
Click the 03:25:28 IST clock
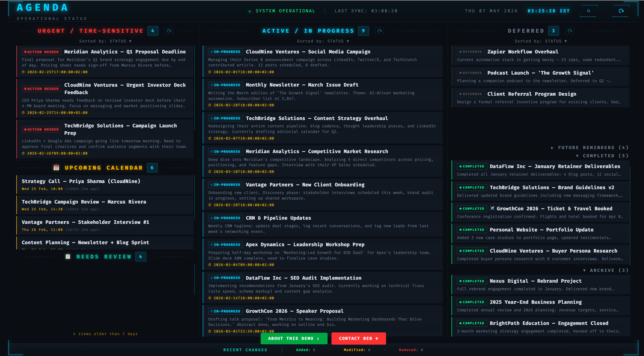[x=549, y=11]
